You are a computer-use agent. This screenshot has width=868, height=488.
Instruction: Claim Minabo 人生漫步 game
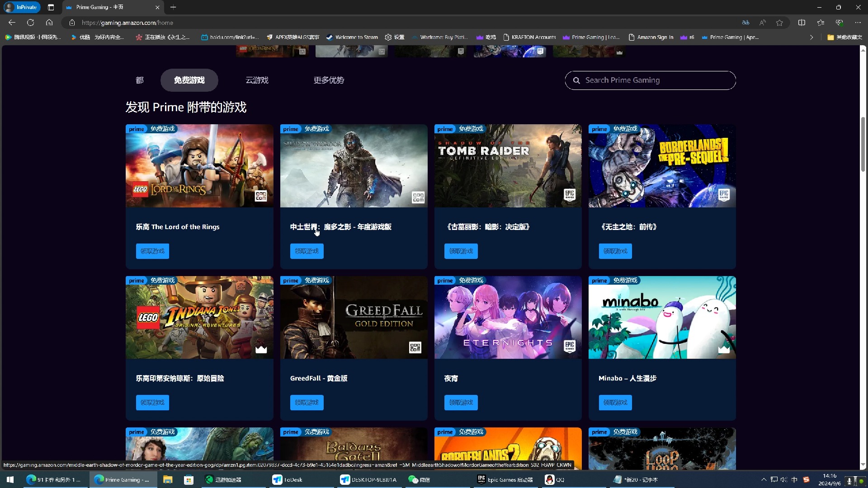(x=615, y=403)
